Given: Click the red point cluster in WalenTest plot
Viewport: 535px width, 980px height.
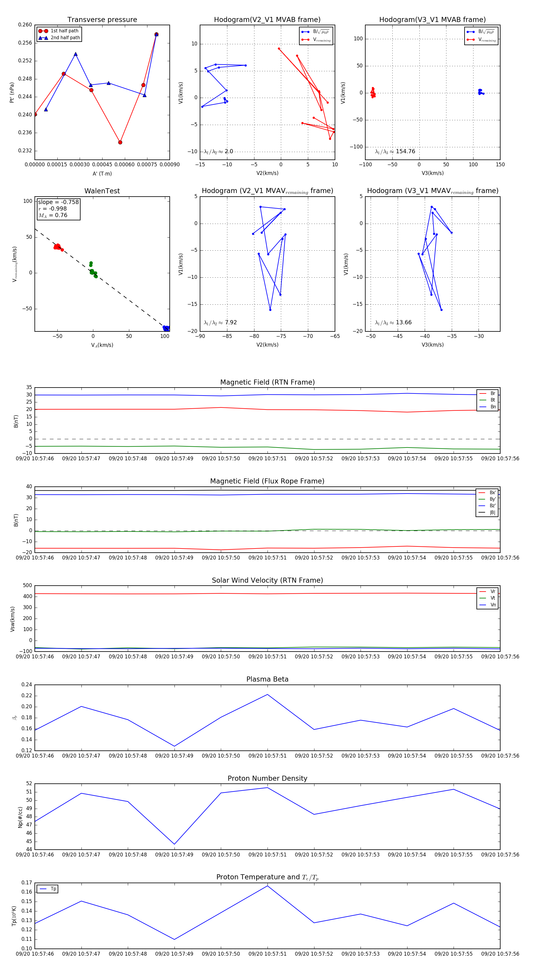Looking at the screenshot, I should coord(57,247).
